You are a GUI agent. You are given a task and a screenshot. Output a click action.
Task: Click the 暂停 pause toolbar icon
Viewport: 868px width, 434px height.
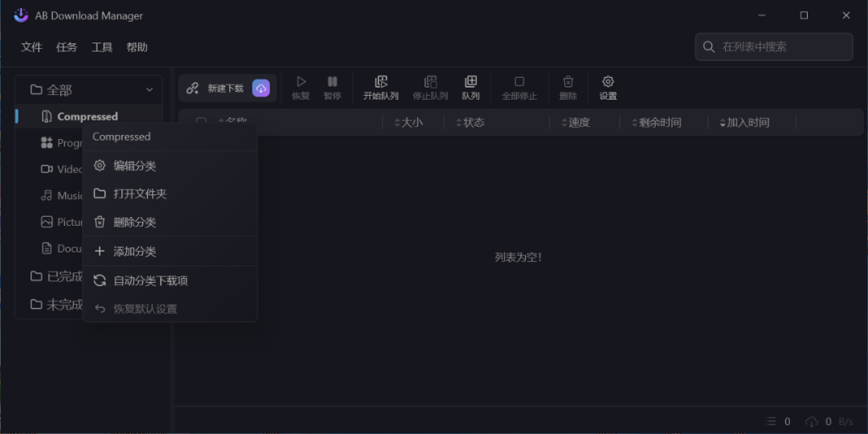click(x=332, y=82)
